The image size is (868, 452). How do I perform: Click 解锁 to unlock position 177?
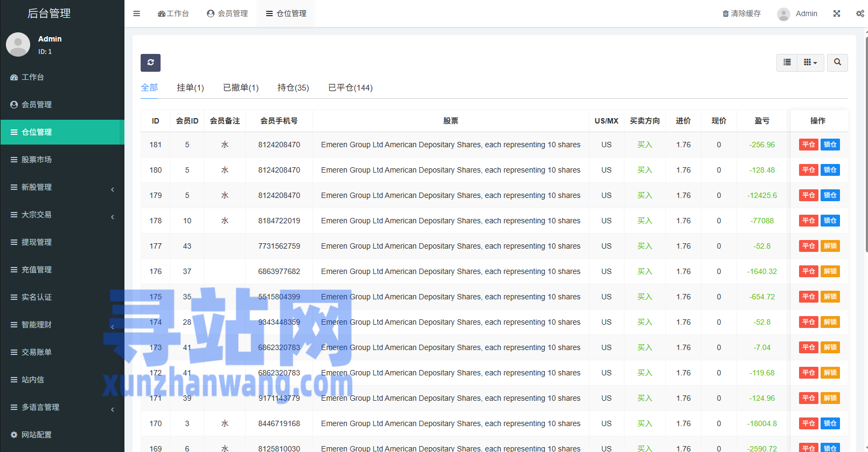(x=830, y=246)
